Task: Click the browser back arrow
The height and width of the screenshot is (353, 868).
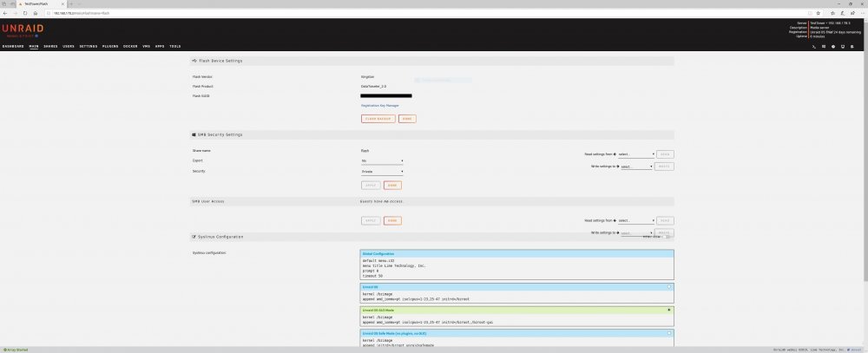Action: (x=5, y=13)
